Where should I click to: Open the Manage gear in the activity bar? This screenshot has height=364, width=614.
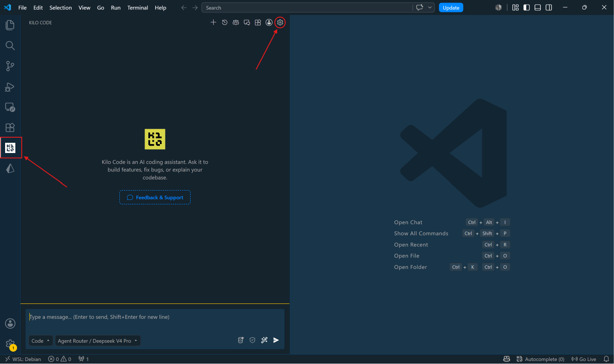click(x=10, y=344)
